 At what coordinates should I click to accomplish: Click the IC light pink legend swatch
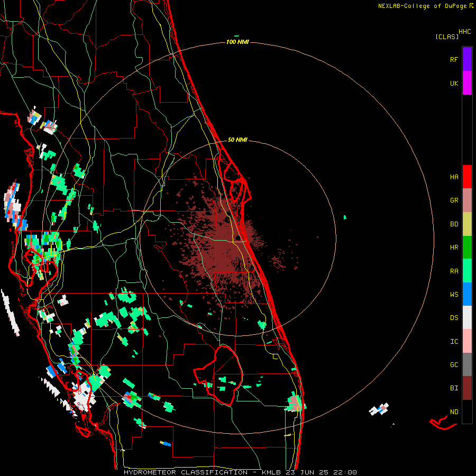pos(467,341)
